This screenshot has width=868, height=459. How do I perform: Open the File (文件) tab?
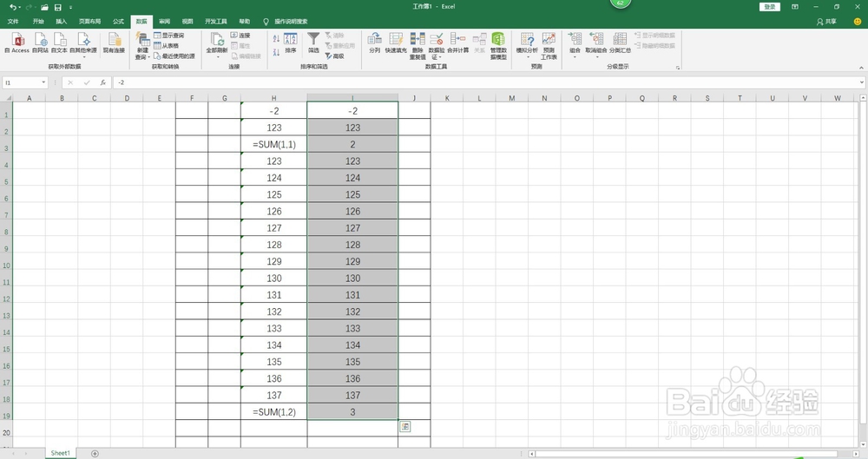[x=13, y=22]
